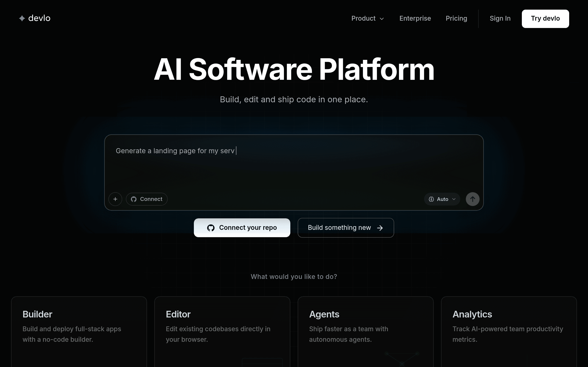Click the GitHub icon in the Connect chip
The height and width of the screenshot is (367, 588).
(134, 199)
